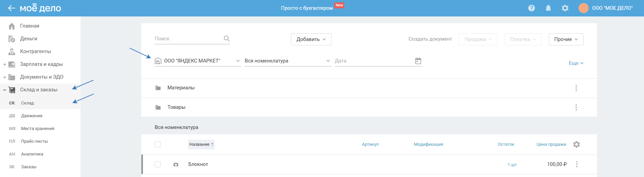Open the Блокнот item

click(x=198, y=164)
